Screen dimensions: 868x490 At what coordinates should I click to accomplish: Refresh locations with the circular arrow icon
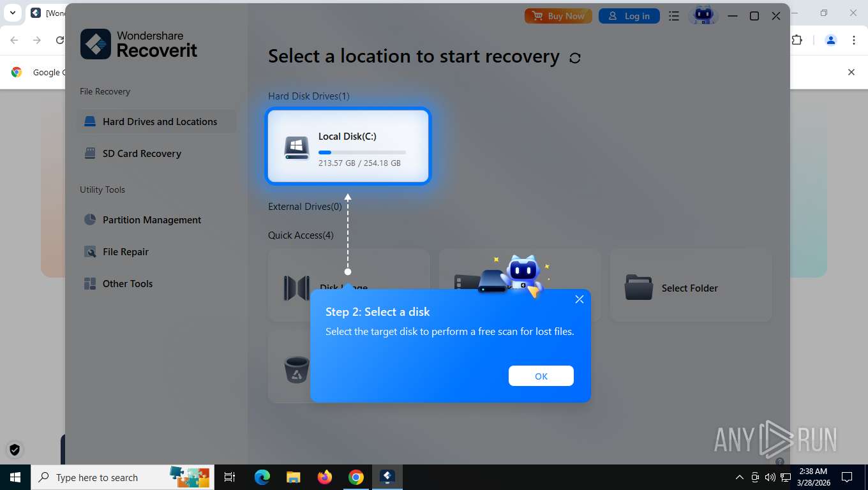click(x=575, y=58)
